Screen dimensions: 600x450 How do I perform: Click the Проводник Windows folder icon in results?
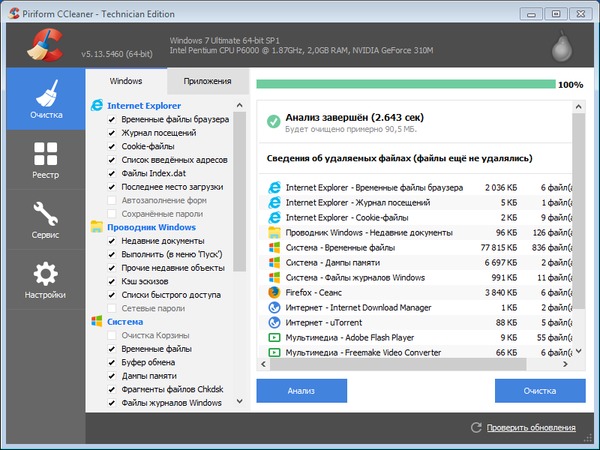(274, 232)
